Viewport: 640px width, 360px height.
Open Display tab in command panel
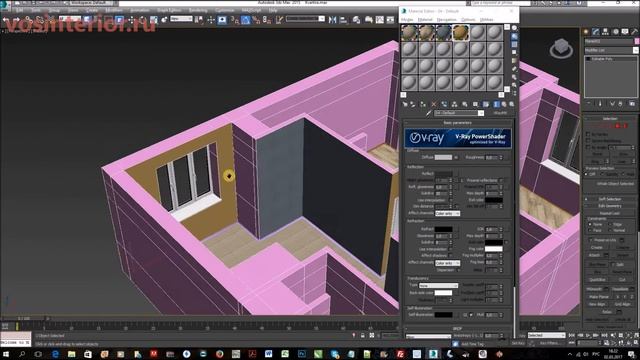point(625,32)
